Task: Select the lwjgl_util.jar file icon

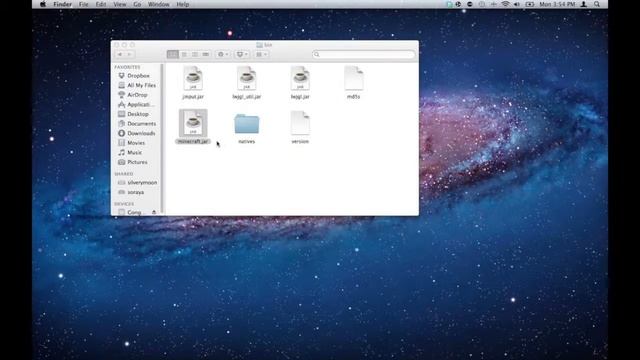Action: (247, 78)
